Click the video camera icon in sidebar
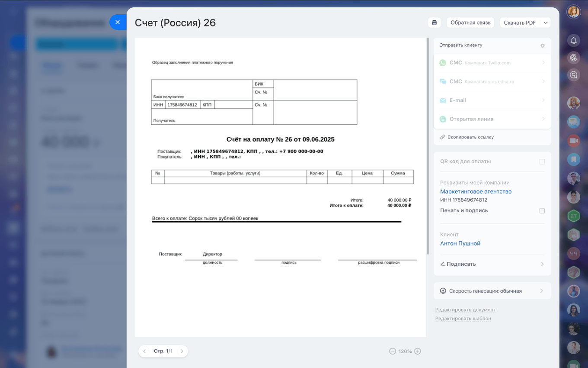The height and width of the screenshot is (368, 588). click(x=573, y=141)
